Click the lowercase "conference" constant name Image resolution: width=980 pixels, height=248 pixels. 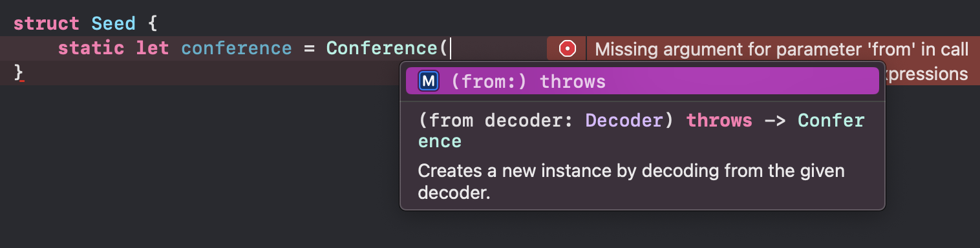237,48
